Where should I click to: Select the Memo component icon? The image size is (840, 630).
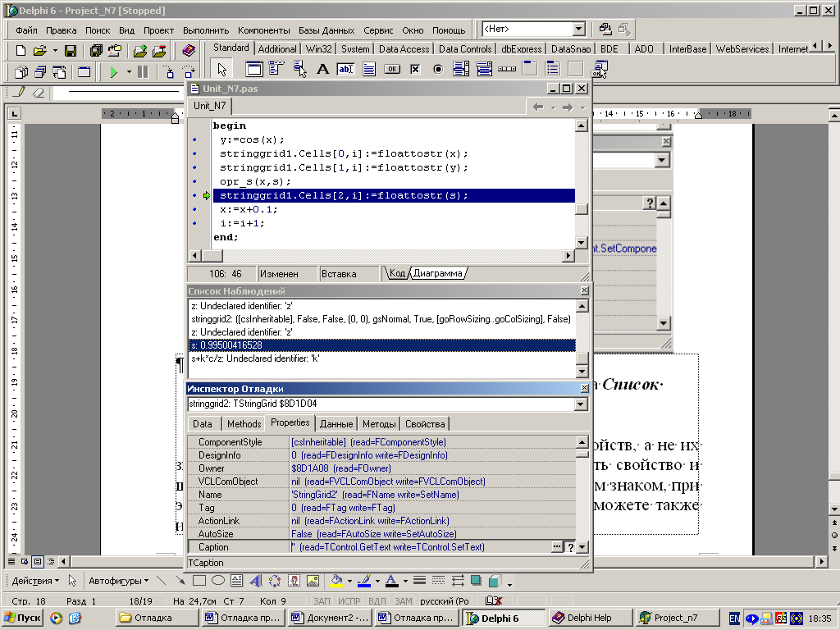[x=368, y=69]
